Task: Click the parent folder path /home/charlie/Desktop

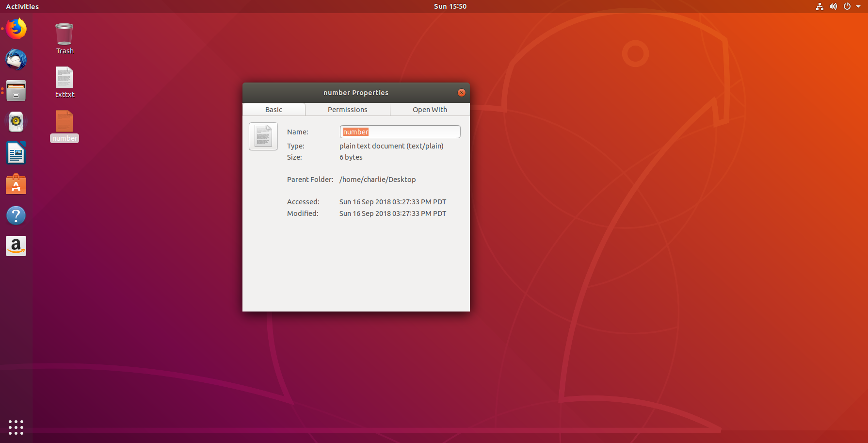Action: pos(378,180)
